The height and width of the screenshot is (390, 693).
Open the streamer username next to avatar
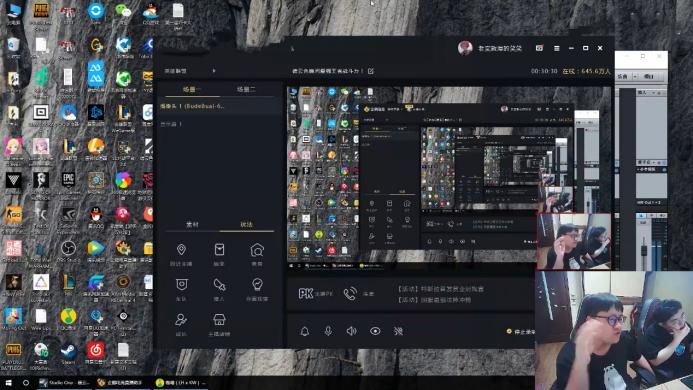point(500,48)
